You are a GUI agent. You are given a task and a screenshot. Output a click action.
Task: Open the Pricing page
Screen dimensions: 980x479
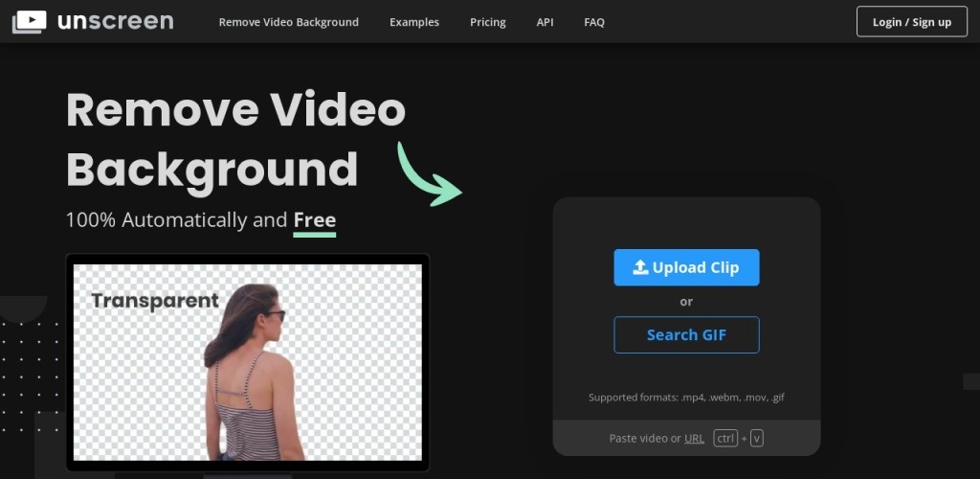pyautogui.click(x=487, y=22)
